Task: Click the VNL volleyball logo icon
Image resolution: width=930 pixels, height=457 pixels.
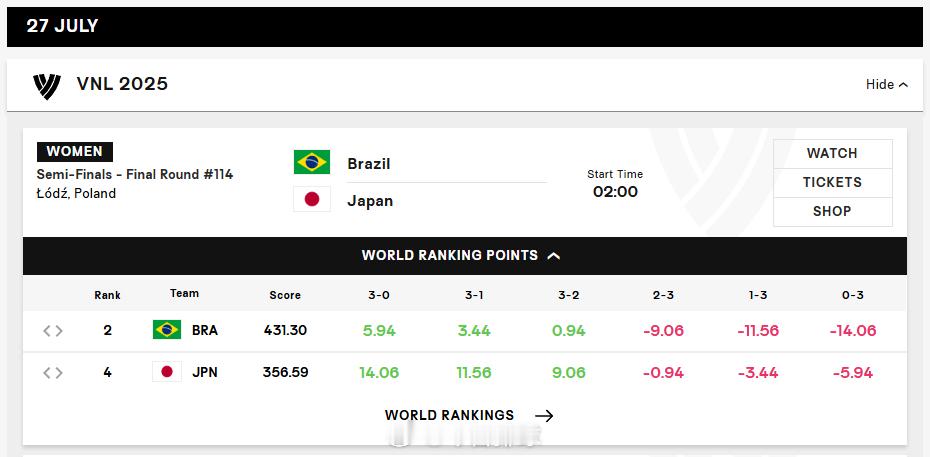Action: point(47,86)
